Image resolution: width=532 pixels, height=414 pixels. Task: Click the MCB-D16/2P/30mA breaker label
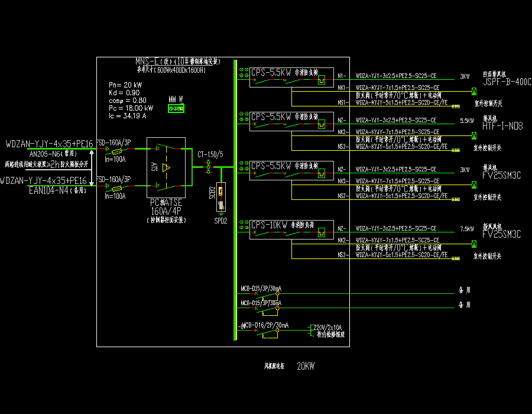point(265,325)
